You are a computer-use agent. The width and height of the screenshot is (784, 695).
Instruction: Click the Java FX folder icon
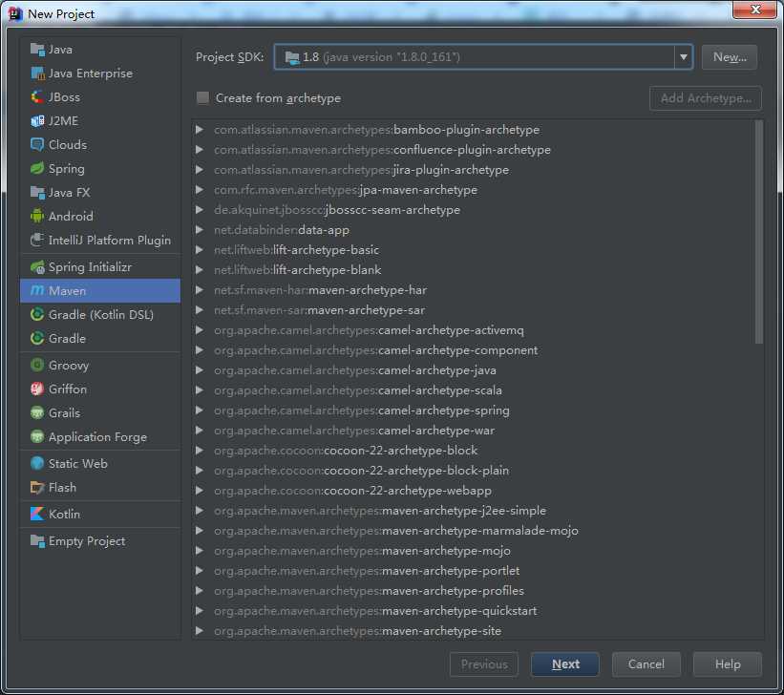click(x=37, y=193)
